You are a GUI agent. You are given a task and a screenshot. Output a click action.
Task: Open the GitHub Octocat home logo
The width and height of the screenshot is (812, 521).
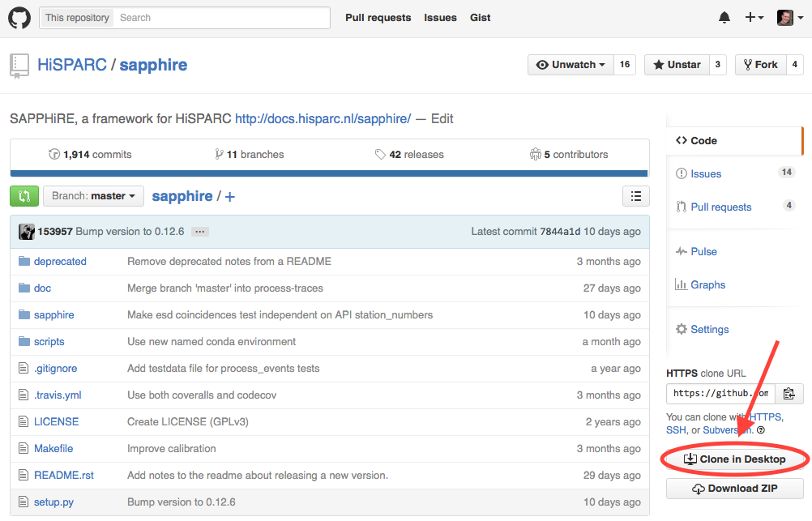19,18
